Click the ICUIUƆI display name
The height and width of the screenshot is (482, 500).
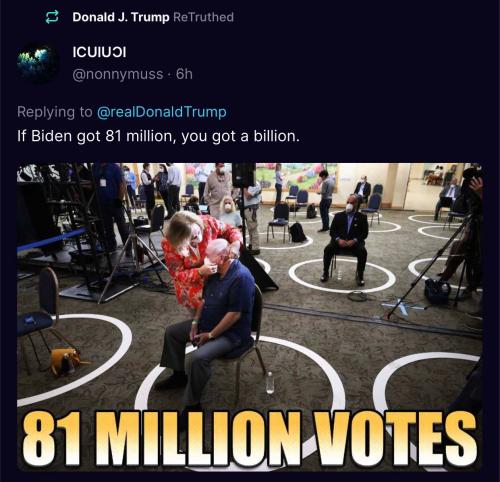click(99, 52)
